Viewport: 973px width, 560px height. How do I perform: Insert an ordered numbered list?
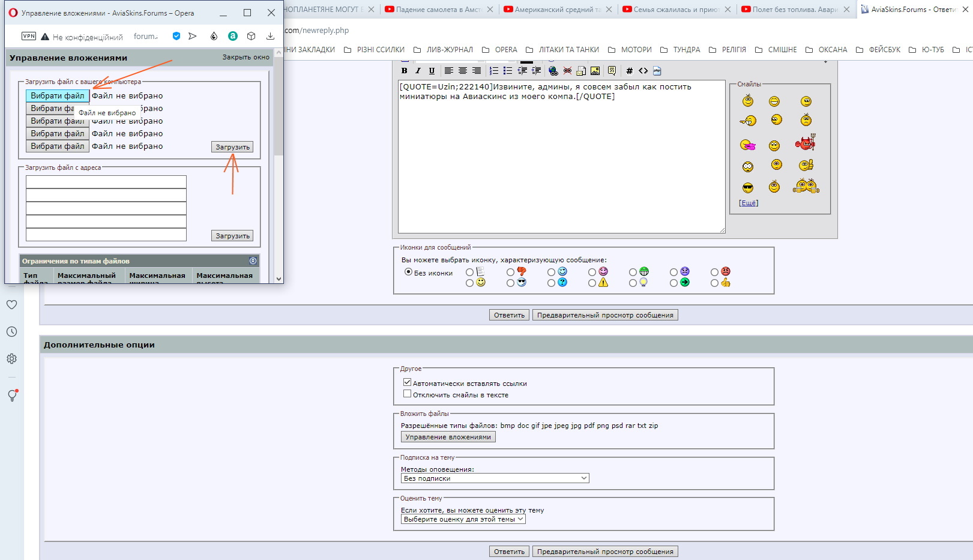(x=493, y=71)
